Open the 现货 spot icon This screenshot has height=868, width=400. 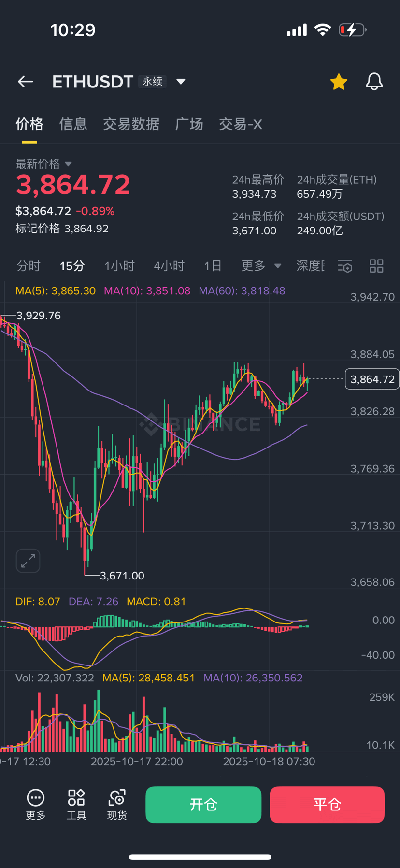[x=117, y=805]
